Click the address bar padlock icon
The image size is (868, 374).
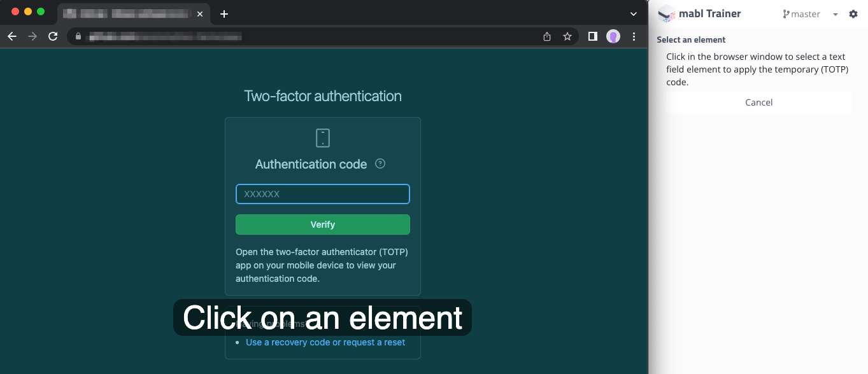coord(78,37)
